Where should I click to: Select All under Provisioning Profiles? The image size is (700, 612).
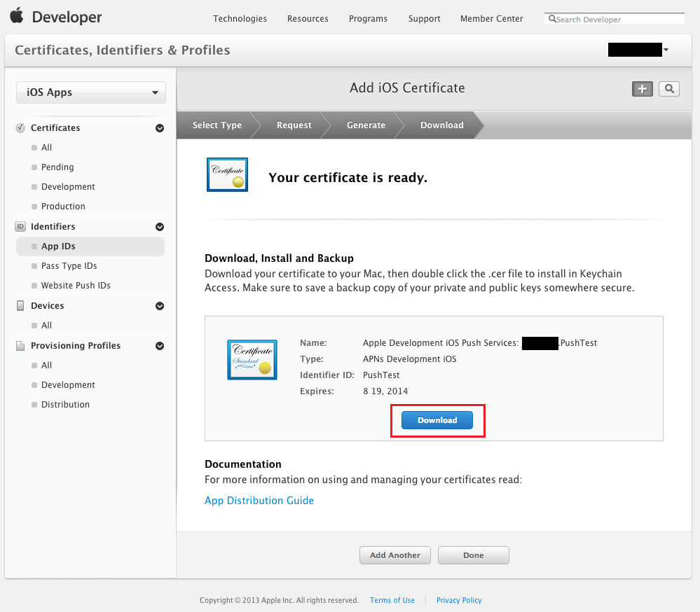[46, 366]
